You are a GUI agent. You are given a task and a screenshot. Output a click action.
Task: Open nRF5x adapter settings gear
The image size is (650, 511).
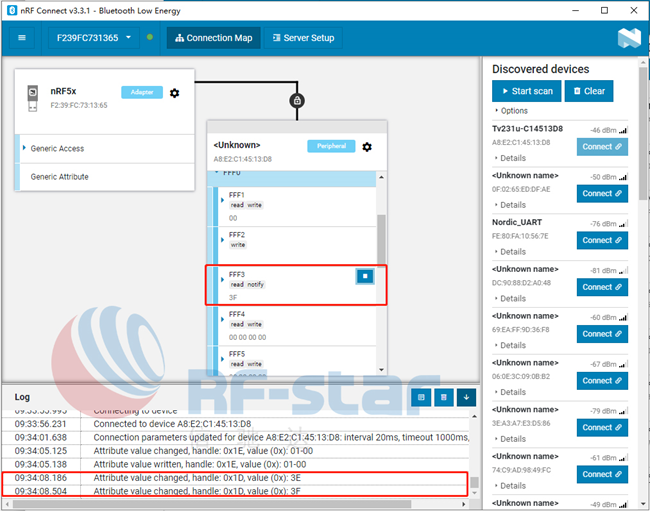(175, 93)
